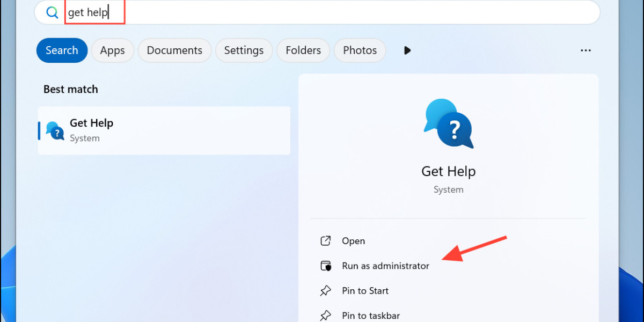Viewport: 644px width, 322px height.
Task: Switch to the Photos filter tab
Action: coord(360,50)
